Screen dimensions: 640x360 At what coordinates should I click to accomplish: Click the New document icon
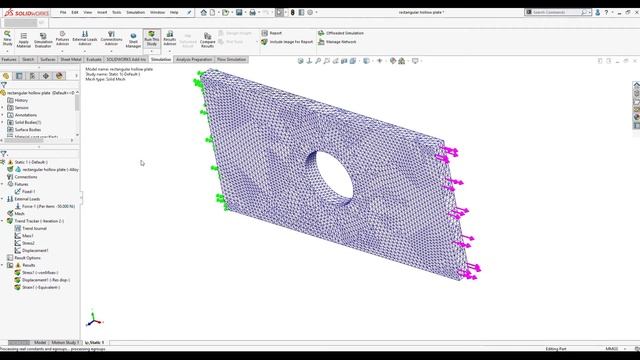212,13
